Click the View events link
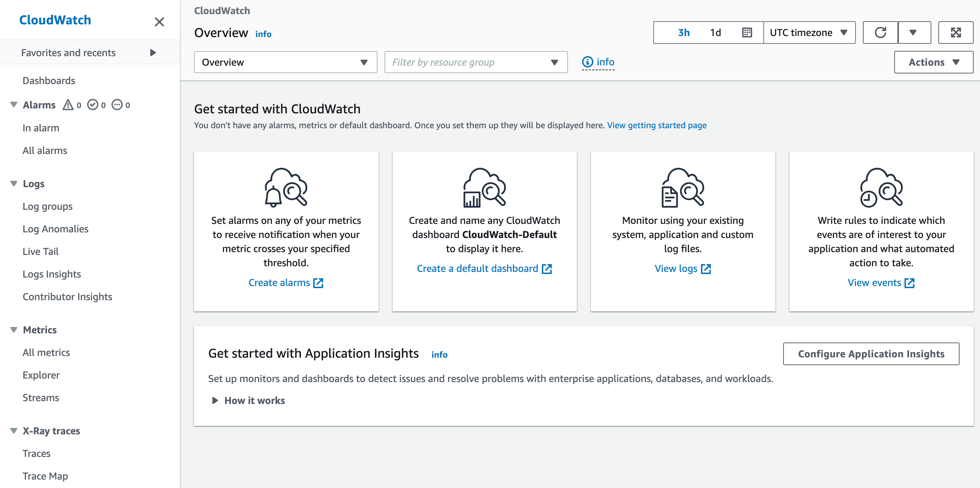Screen dimensions: 980x488 tap(874, 283)
